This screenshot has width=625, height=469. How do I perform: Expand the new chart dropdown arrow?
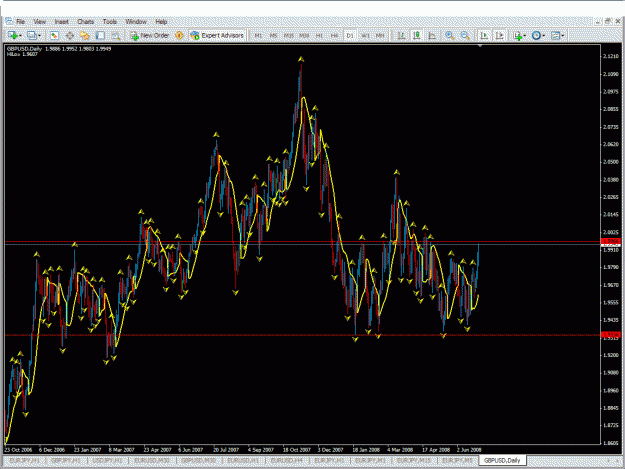[x=20, y=36]
